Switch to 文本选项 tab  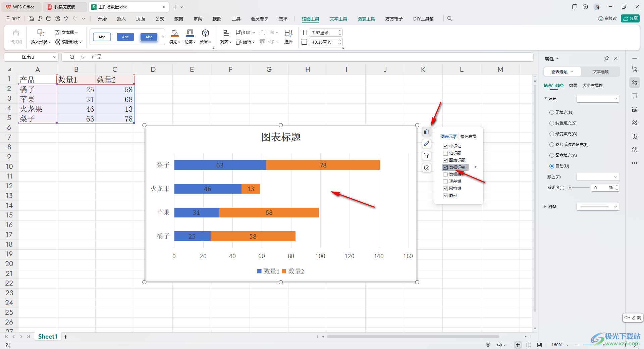click(600, 72)
